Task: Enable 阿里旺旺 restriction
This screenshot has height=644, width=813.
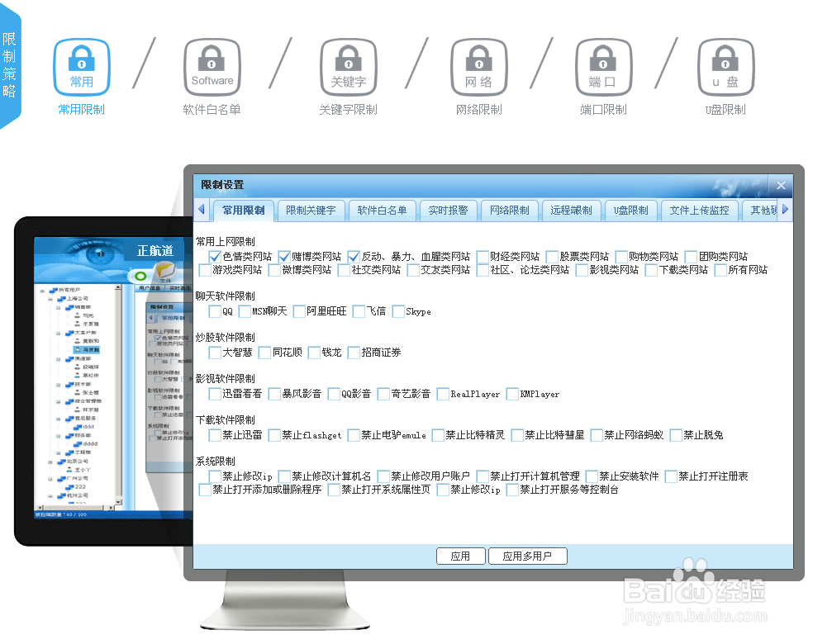Action: tap(299, 311)
